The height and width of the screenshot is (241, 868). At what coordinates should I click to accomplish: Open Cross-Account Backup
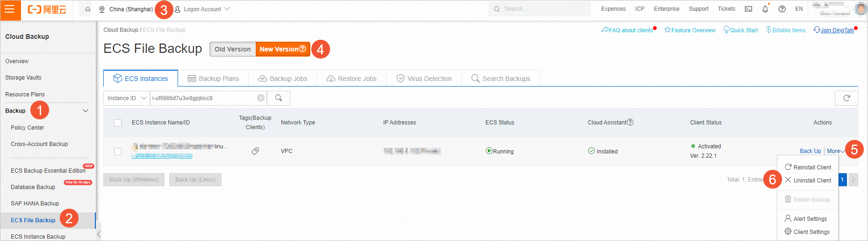click(39, 144)
